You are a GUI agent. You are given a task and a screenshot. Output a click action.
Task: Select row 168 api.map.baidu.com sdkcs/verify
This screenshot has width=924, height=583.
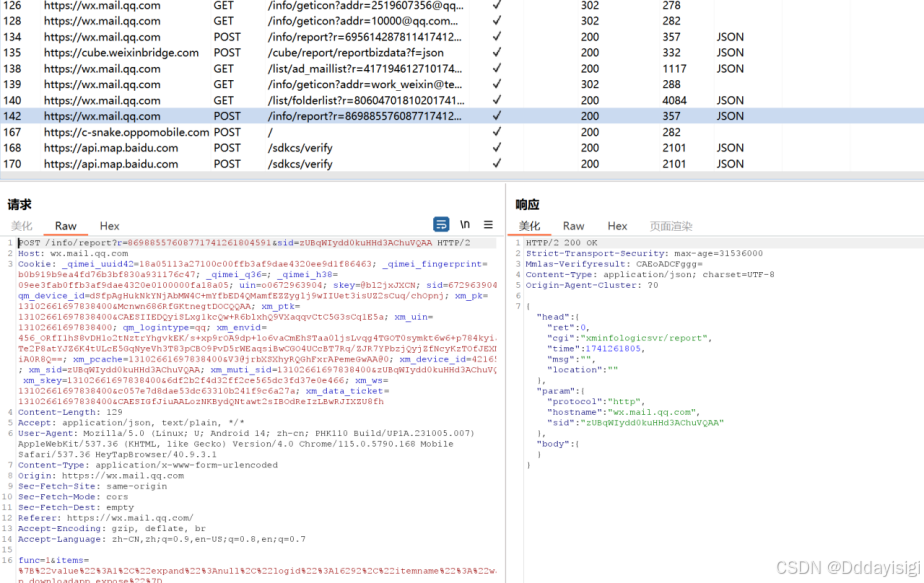tap(462, 148)
